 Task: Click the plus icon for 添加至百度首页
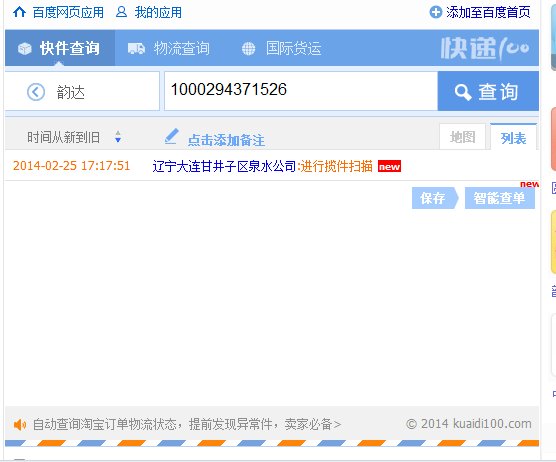click(x=435, y=12)
